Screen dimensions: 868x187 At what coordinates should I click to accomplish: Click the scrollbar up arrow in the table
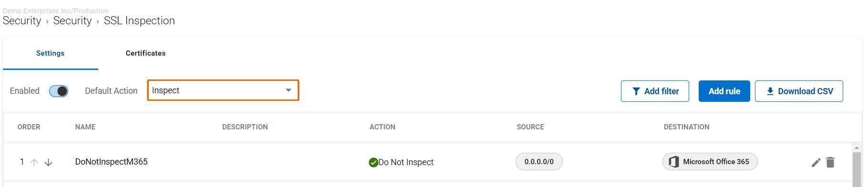point(857,148)
